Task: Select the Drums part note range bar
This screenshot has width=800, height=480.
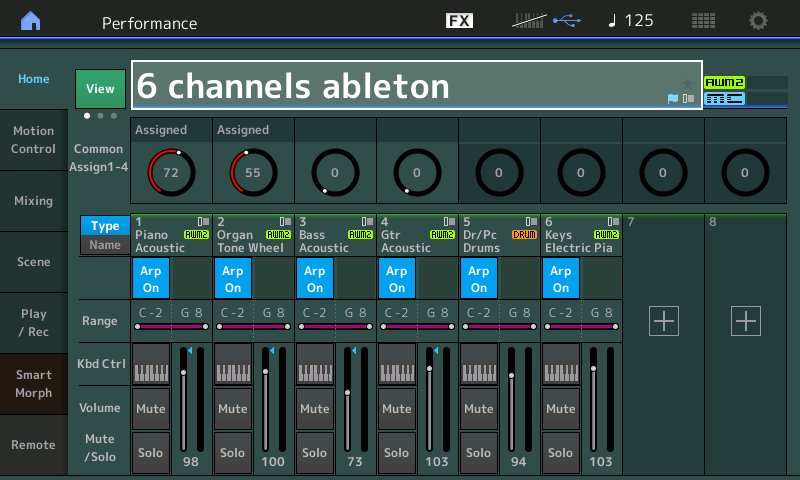Action: pos(499,326)
